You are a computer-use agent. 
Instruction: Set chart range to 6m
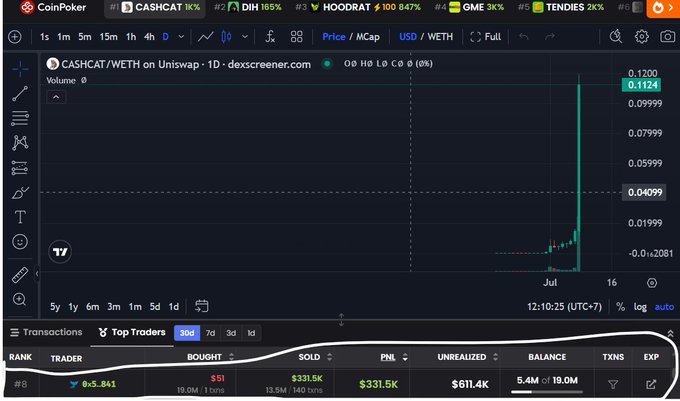click(x=92, y=306)
